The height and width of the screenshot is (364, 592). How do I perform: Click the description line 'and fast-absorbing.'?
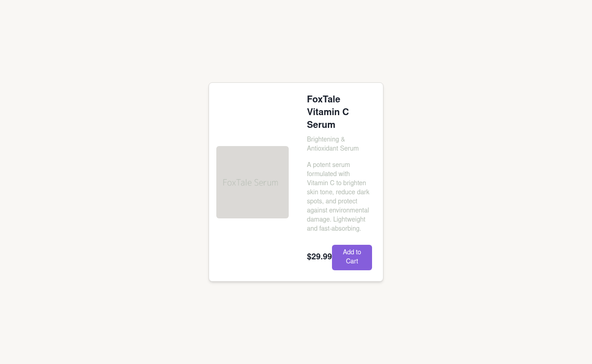334,228
